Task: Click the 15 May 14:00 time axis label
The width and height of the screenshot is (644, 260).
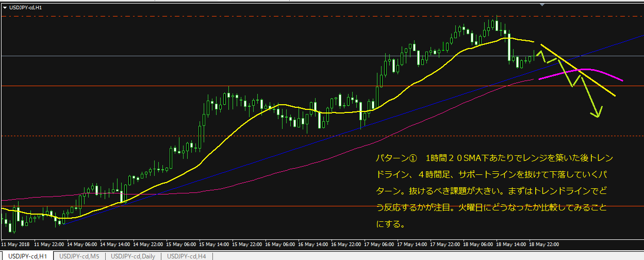Action: [214, 244]
